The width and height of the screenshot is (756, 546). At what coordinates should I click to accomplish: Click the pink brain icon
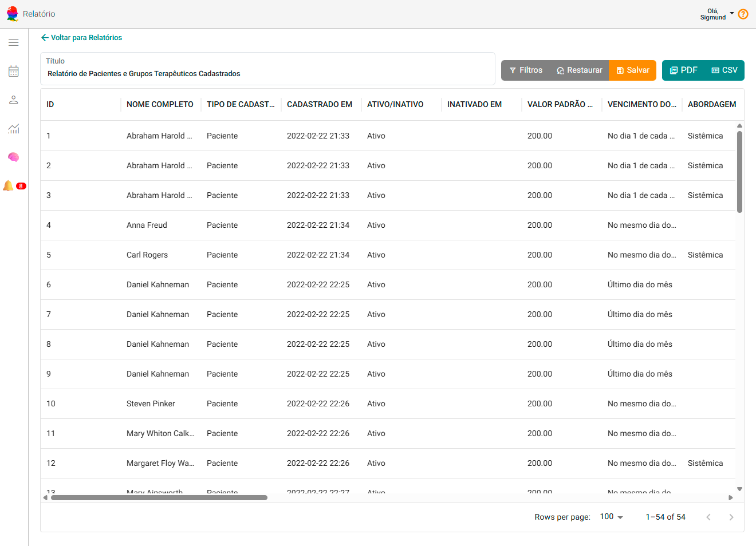click(14, 157)
